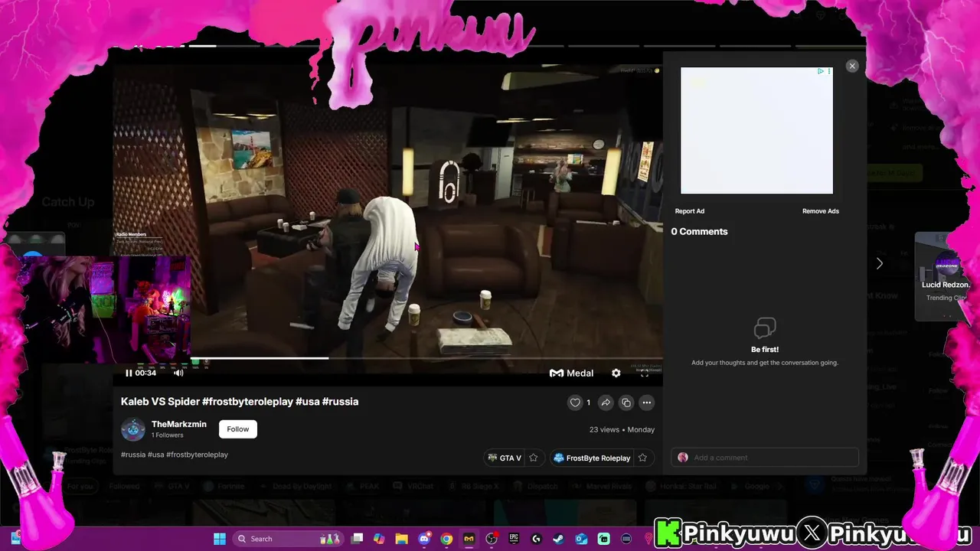Click the Medal logo in player bar

(x=571, y=373)
